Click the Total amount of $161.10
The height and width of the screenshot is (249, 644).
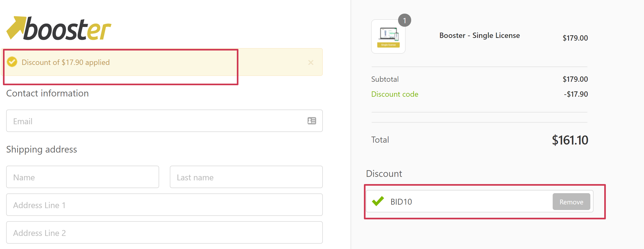point(570,140)
